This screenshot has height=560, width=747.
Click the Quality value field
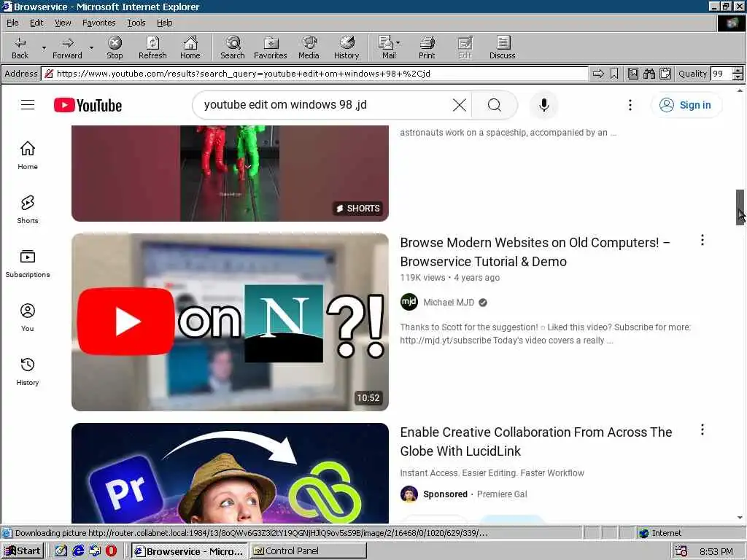tap(721, 74)
